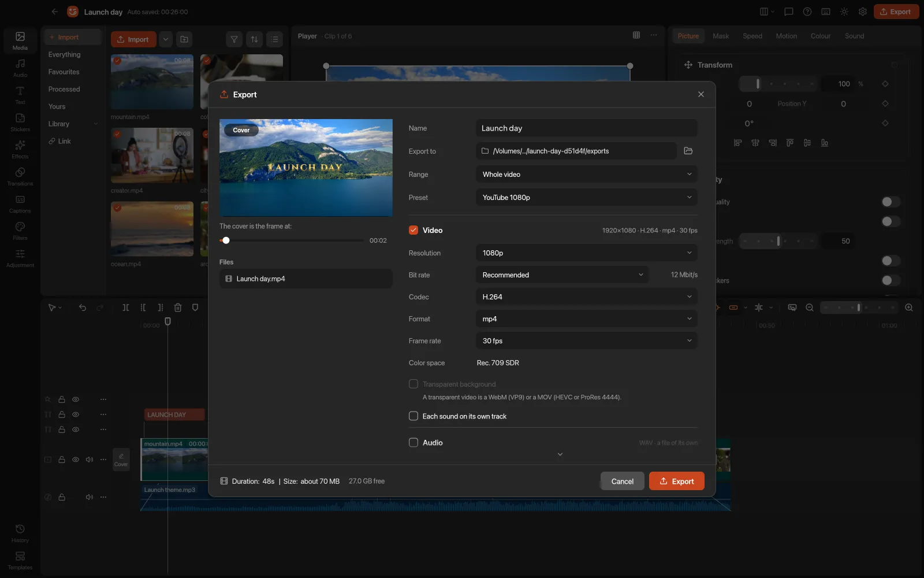Switch to the Sound tab

(x=855, y=36)
